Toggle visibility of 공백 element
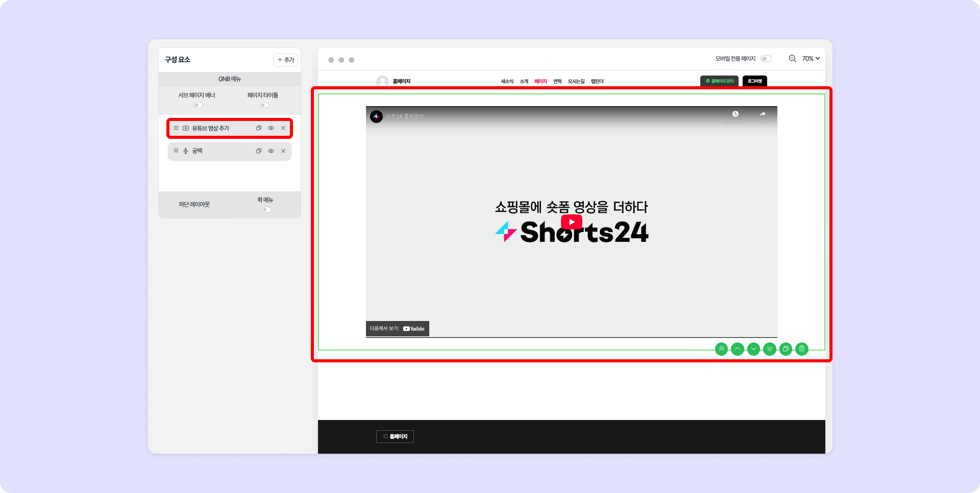This screenshot has width=980, height=493. [x=271, y=151]
